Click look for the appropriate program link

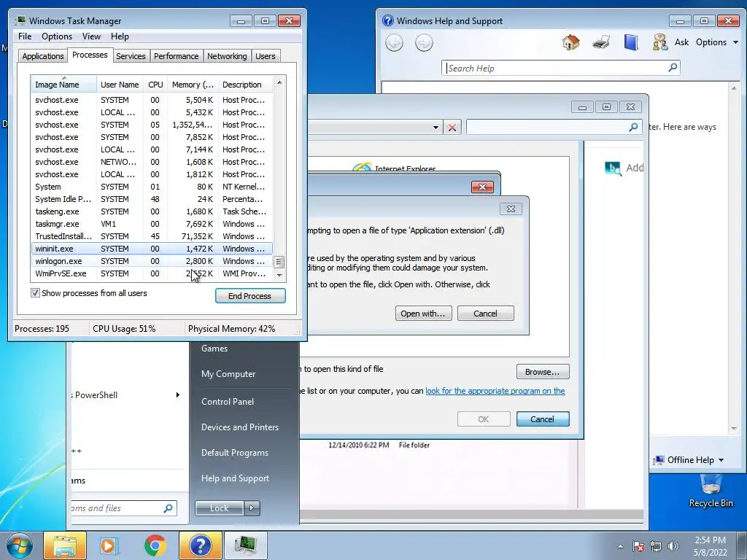[495, 391]
